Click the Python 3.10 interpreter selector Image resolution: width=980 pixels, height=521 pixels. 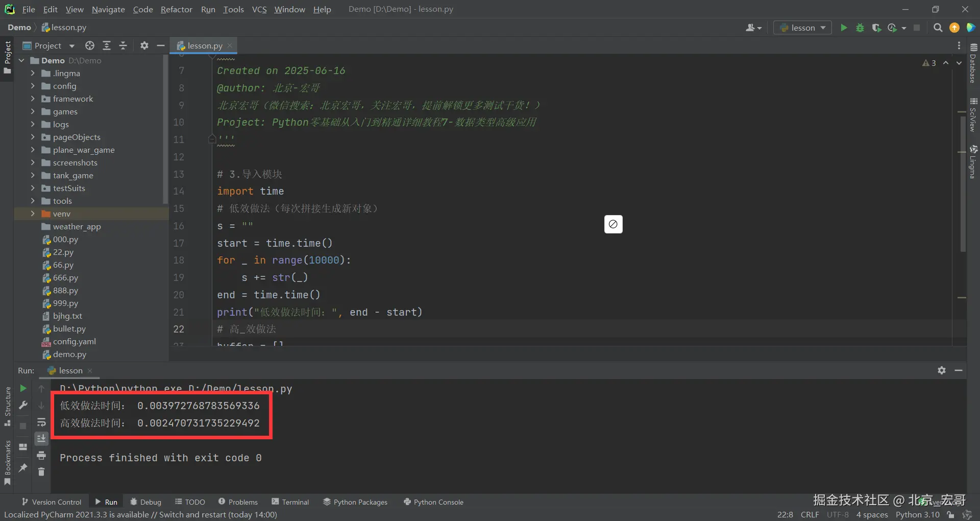pyautogui.click(x=917, y=515)
